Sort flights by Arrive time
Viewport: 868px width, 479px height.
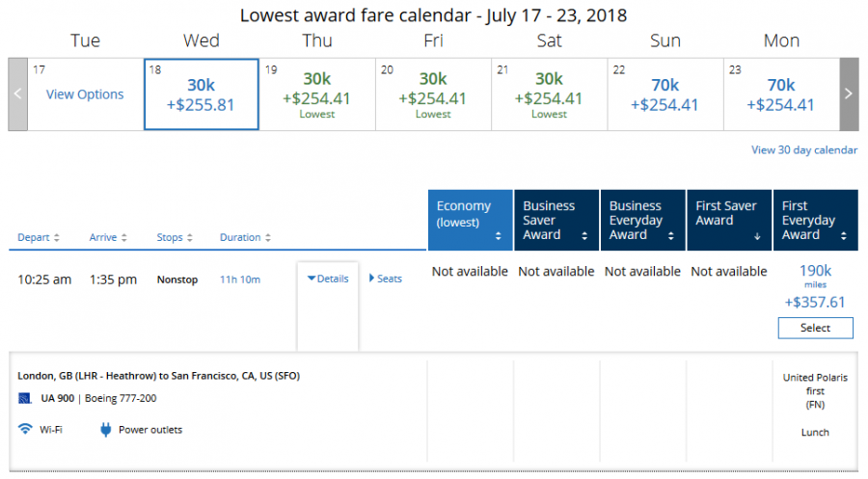(x=108, y=238)
